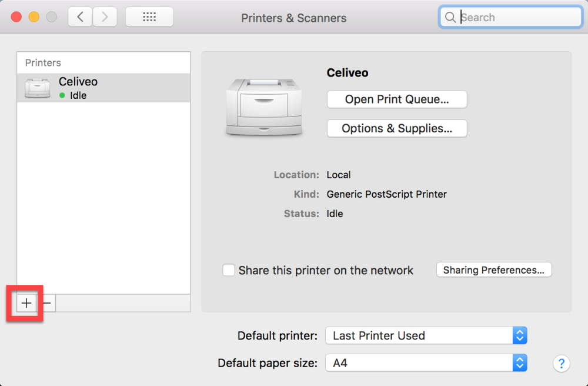Image resolution: width=588 pixels, height=386 pixels.
Task: Remove the printer using the minus icon
Action: tap(46, 303)
